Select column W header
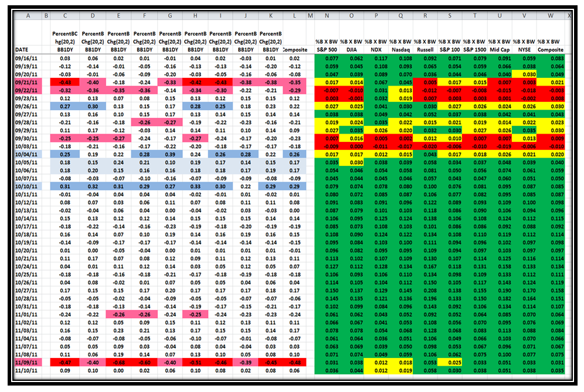Screen dimensions: 584x392 (x=551, y=16)
